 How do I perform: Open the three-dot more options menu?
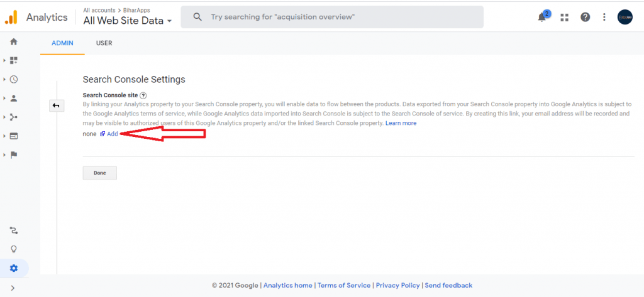click(x=604, y=17)
